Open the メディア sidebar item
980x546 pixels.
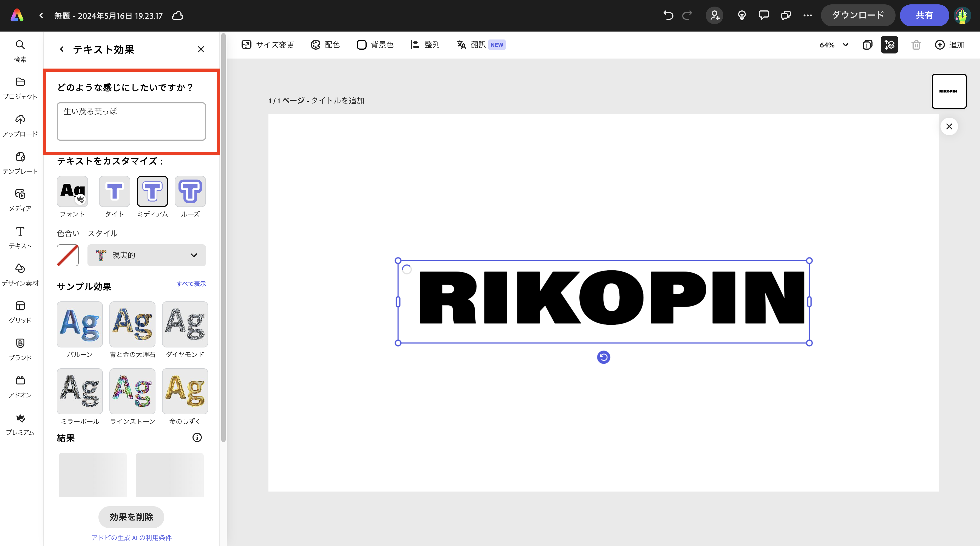coord(20,200)
